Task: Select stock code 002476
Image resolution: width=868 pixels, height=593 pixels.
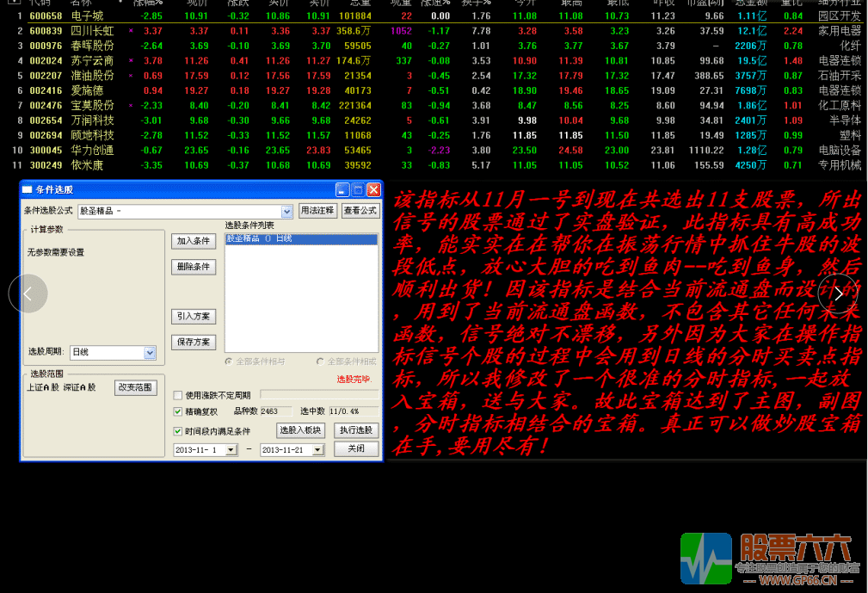Action: click(x=46, y=106)
